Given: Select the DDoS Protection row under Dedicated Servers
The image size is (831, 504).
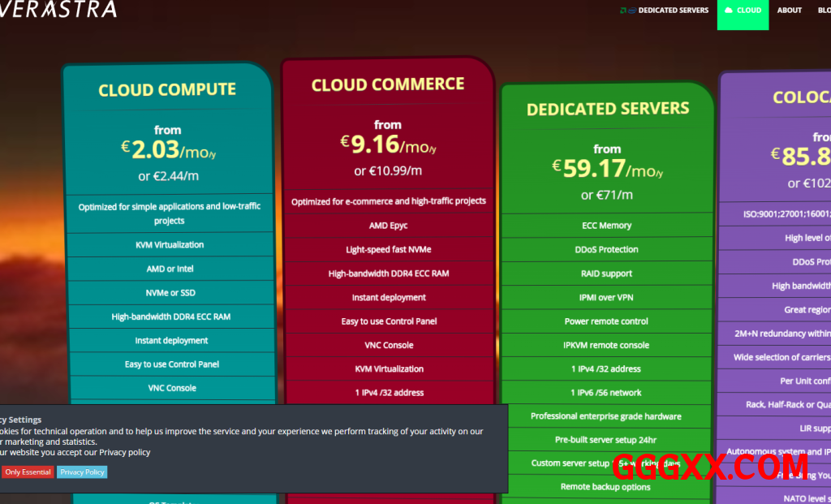Looking at the screenshot, I should [606, 249].
